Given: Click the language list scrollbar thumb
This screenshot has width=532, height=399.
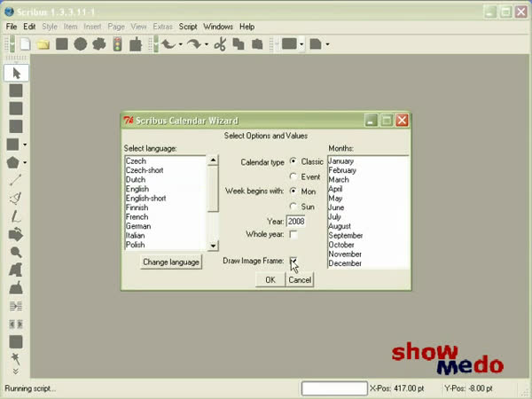Looking at the screenshot, I should (213, 189).
